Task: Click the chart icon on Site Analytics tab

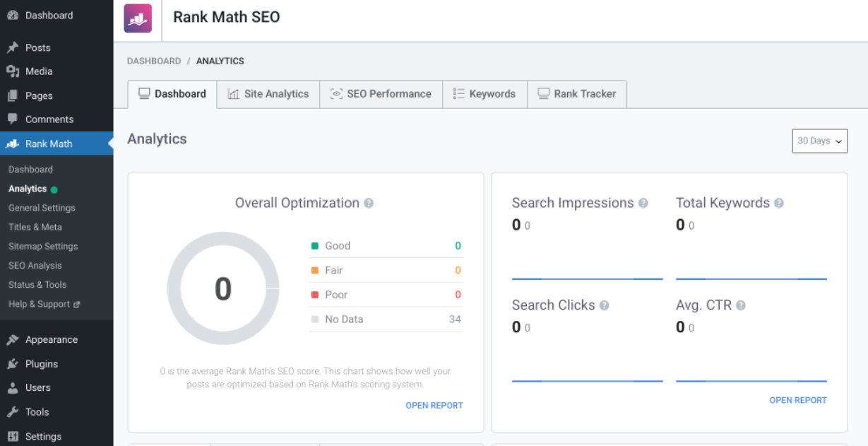Action: (x=234, y=94)
